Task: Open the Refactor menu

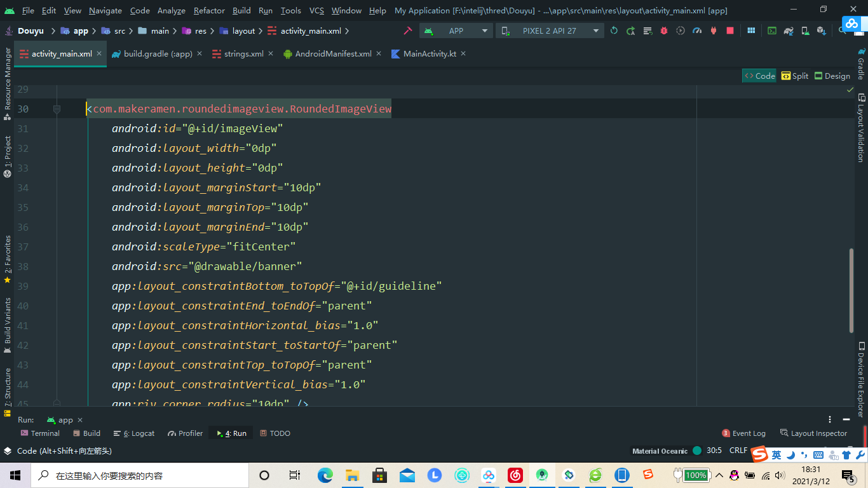Action: pos(209,10)
